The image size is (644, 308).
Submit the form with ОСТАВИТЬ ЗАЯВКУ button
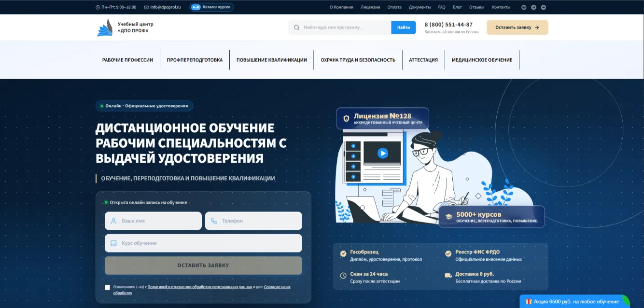203,266
